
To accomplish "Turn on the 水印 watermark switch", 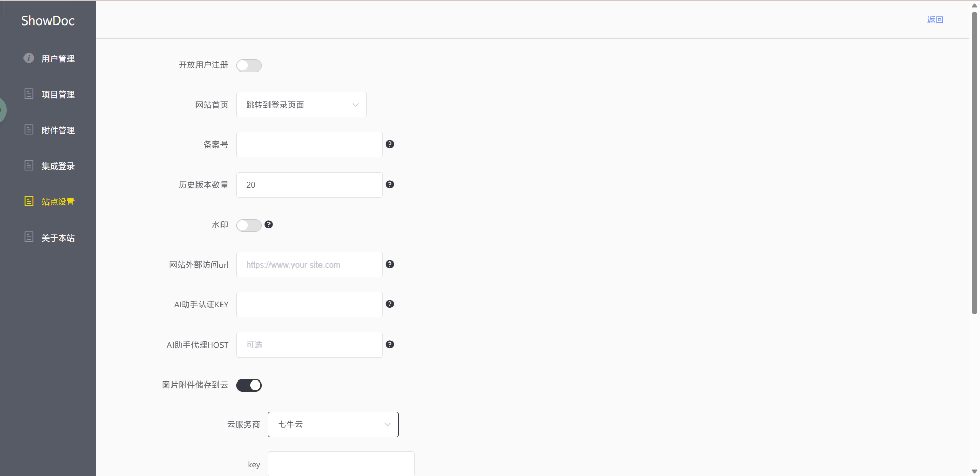I will 249,225.
